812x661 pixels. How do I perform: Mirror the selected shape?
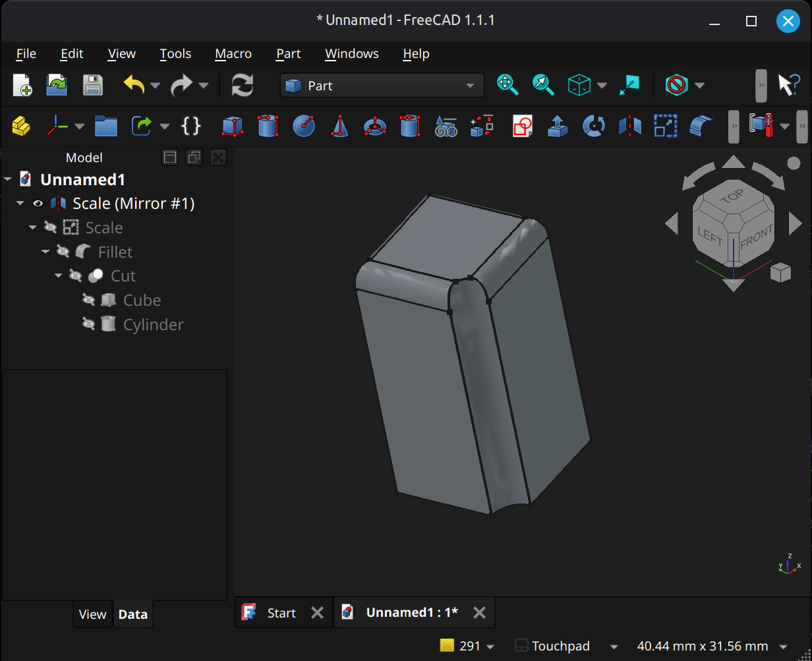(x=629, y=125)
